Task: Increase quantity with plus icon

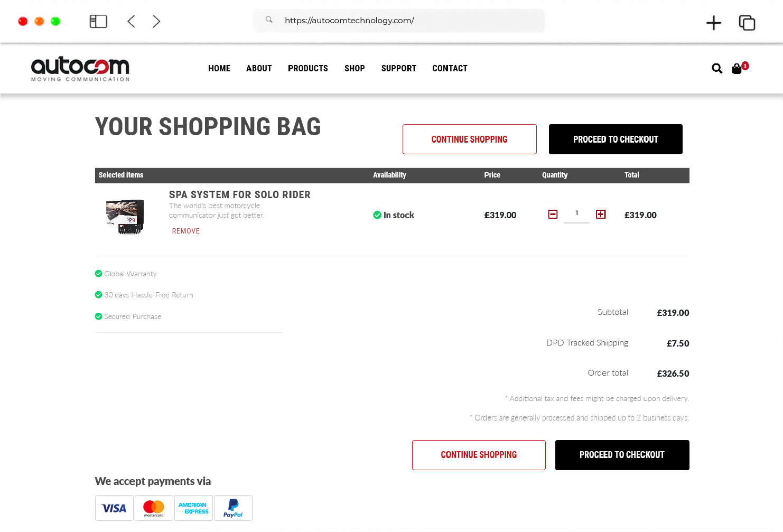Action: point(601,214)
